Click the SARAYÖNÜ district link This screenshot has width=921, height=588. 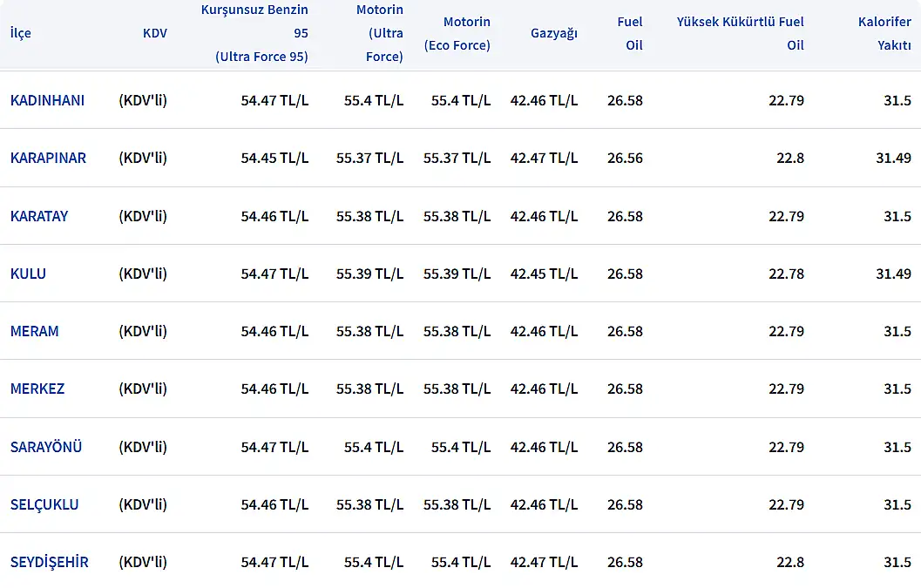(46, 447)
